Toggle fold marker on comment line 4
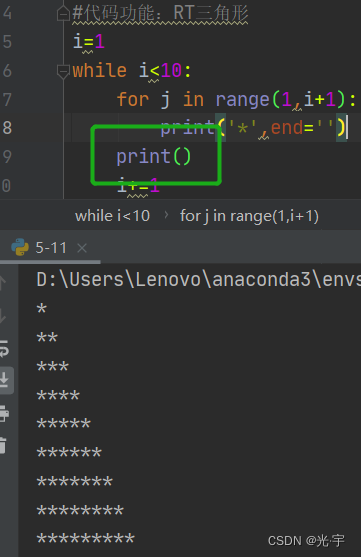This screenshot has width=361, height=557. click(63, 14)
